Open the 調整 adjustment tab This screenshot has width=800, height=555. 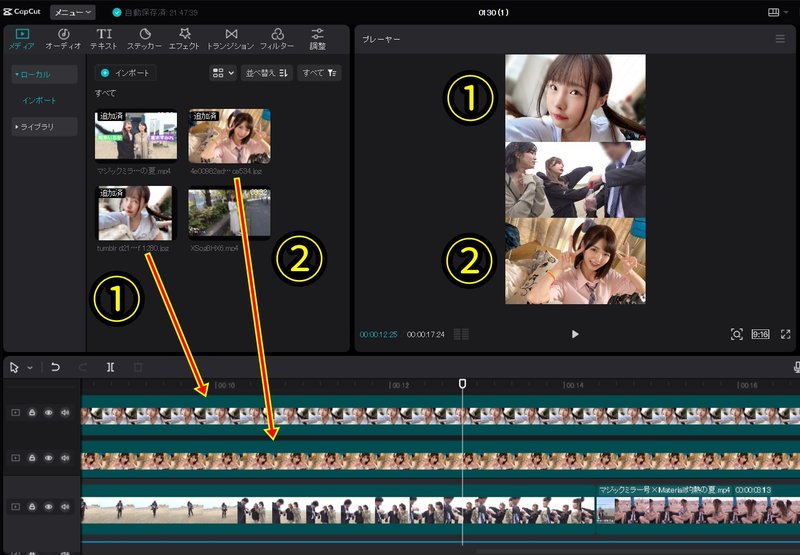coord(317,39)
